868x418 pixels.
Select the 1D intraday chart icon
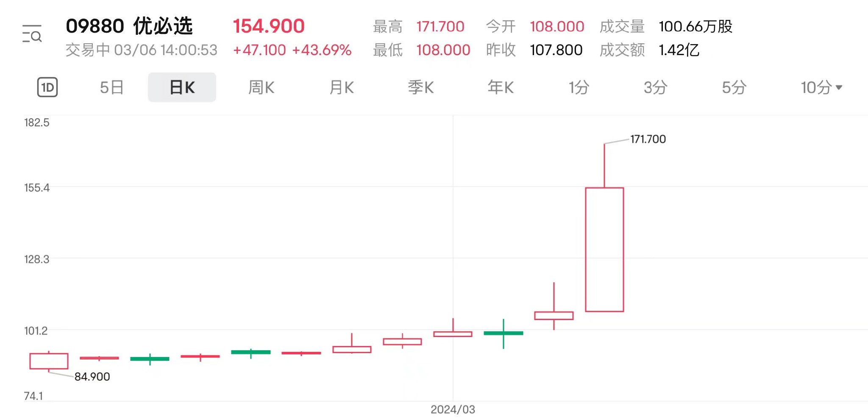47,87
